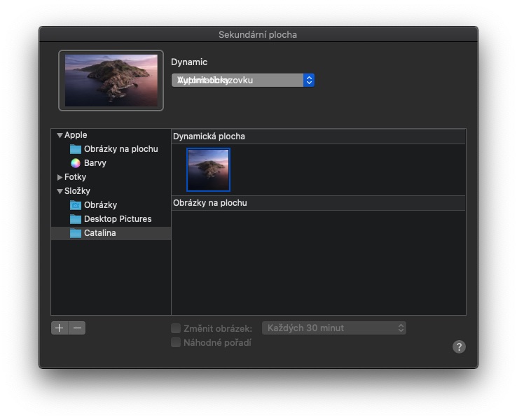Click the Sekundární plocha window title
Screen dimensions: 517x420
pyautogui.click(x=258, y=34)
